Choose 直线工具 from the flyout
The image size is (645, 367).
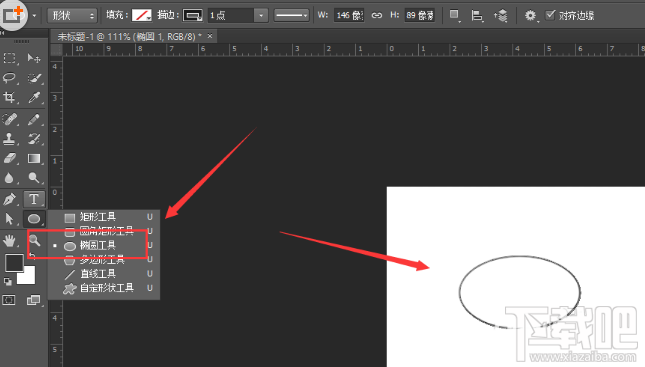click(104, 274)
